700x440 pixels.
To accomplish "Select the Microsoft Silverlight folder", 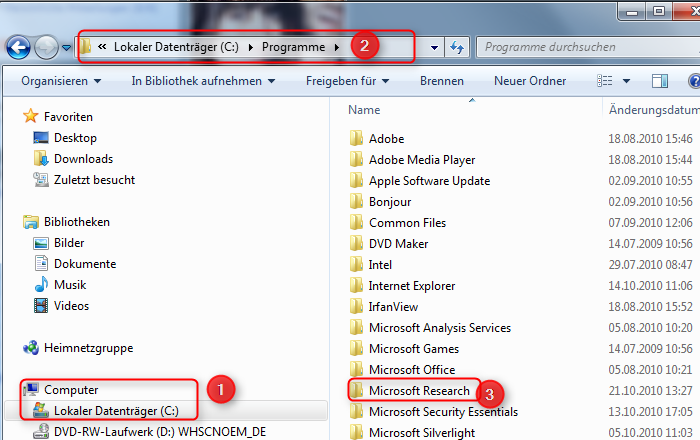I will (x=422, y=432).
